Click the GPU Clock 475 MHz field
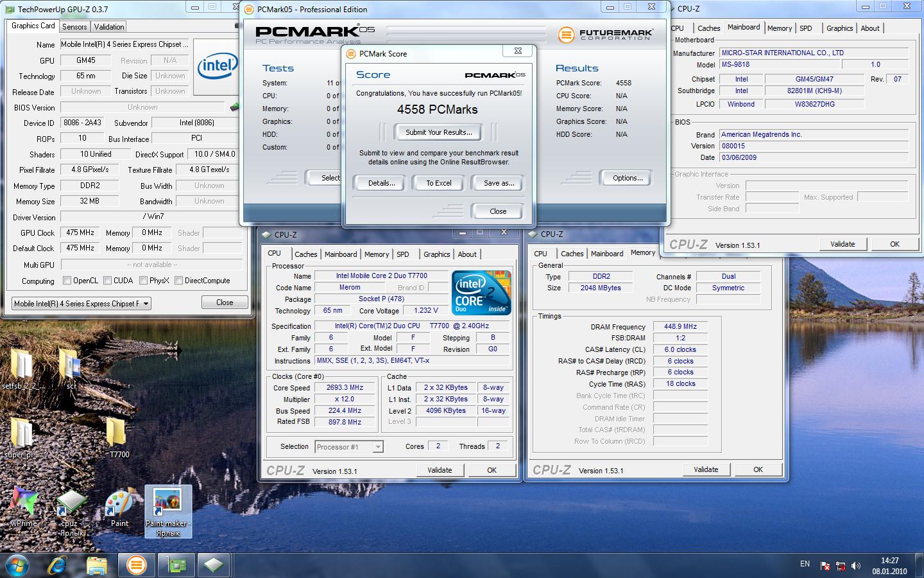The image size is (924, 578). point(80,232)
